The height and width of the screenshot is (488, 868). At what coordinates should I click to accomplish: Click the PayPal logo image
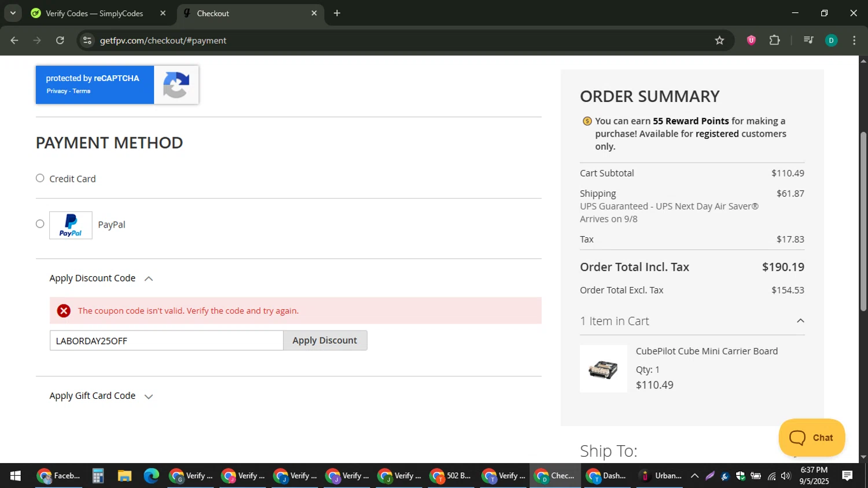(71, 225)
